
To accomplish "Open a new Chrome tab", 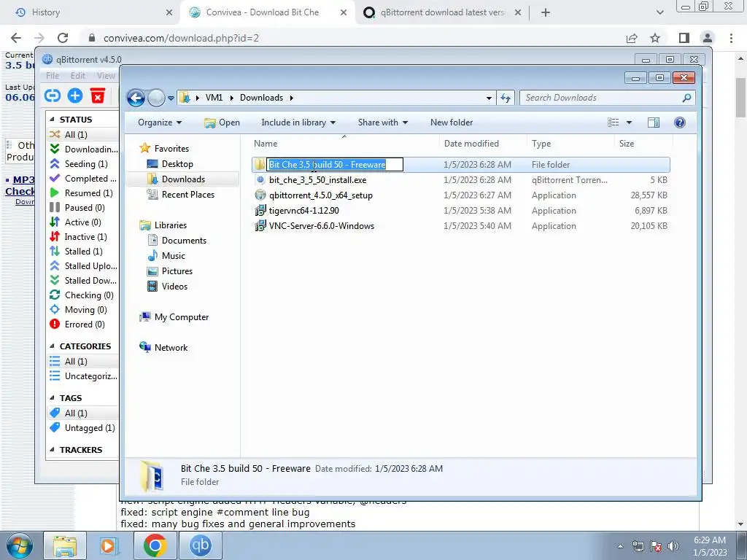I will [546, 12].
